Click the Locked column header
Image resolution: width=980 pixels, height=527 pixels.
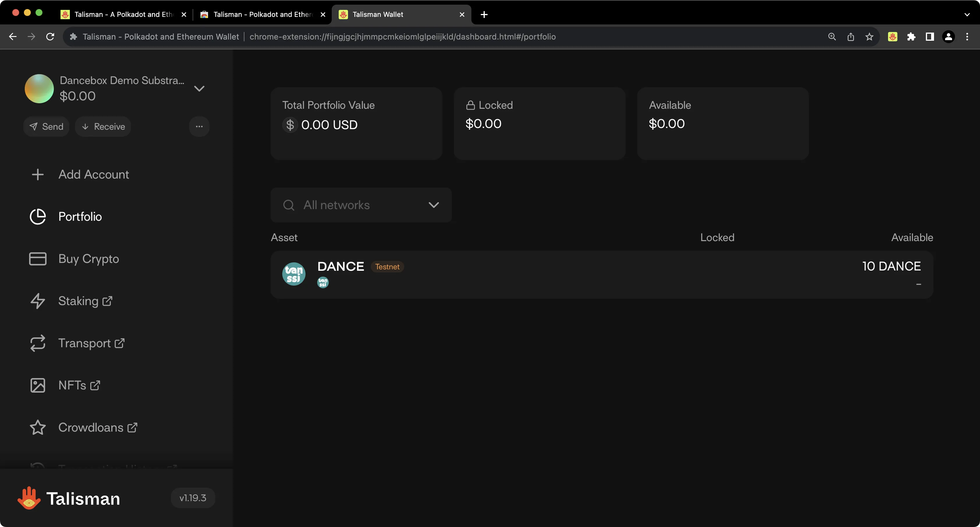tap(717, 238)
